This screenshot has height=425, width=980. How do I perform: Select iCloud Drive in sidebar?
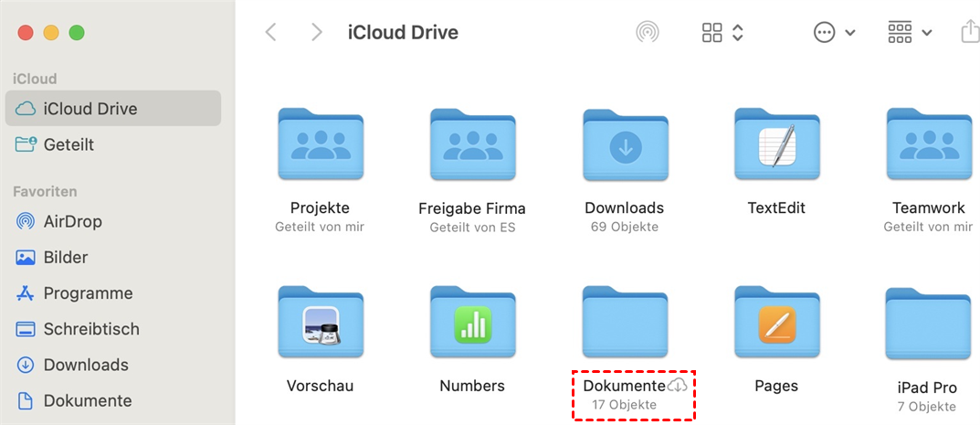point(113,109)
